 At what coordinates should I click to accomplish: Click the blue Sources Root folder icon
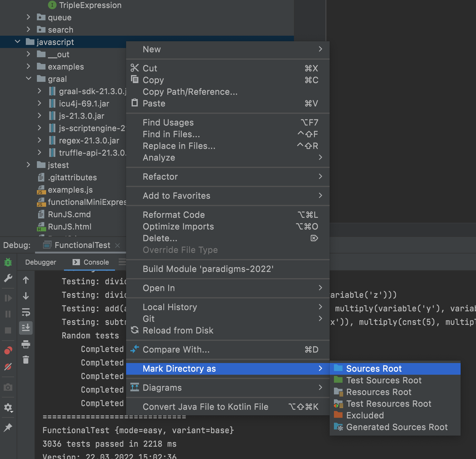(x=338, y=368)
